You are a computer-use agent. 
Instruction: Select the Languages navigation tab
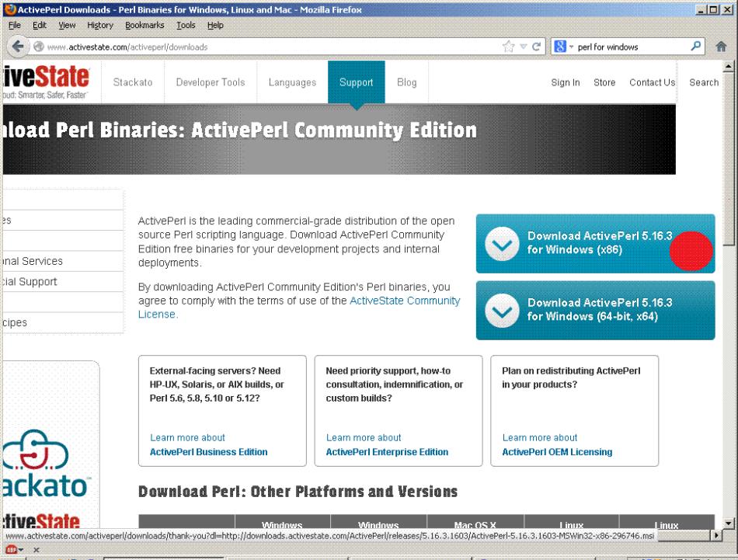[292, 82]
